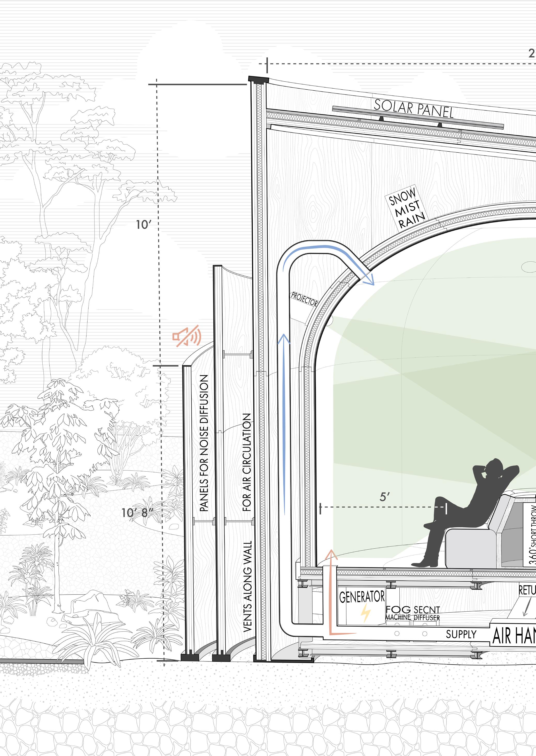The height and width of the screenshot is (756, 536).
Task: Click the SNOW MIST RAIN label box
Action: (x=406, y=208)
